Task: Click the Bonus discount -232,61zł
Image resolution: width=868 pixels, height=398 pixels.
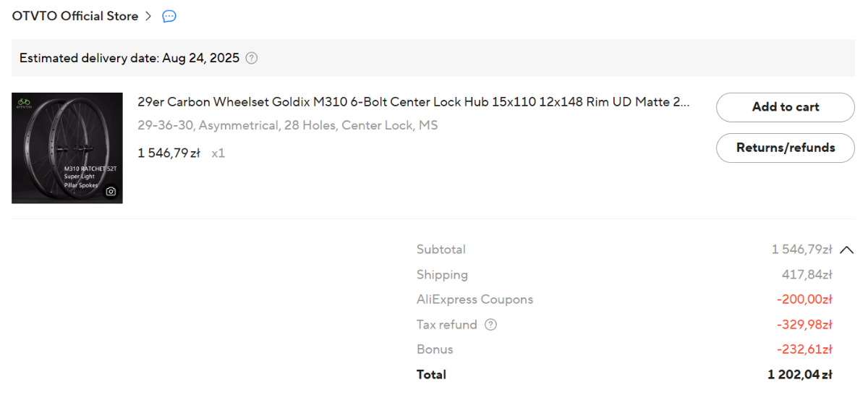Action: point(804,350)
